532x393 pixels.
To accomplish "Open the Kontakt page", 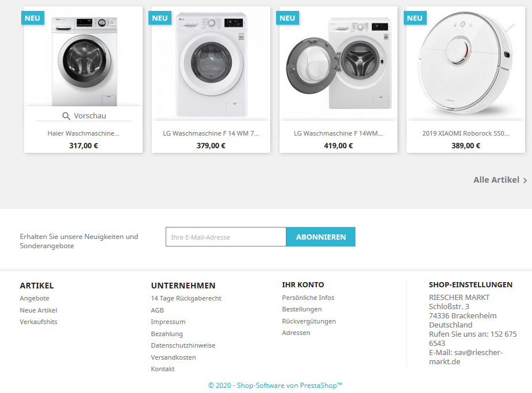I will [x=163, y=369].
